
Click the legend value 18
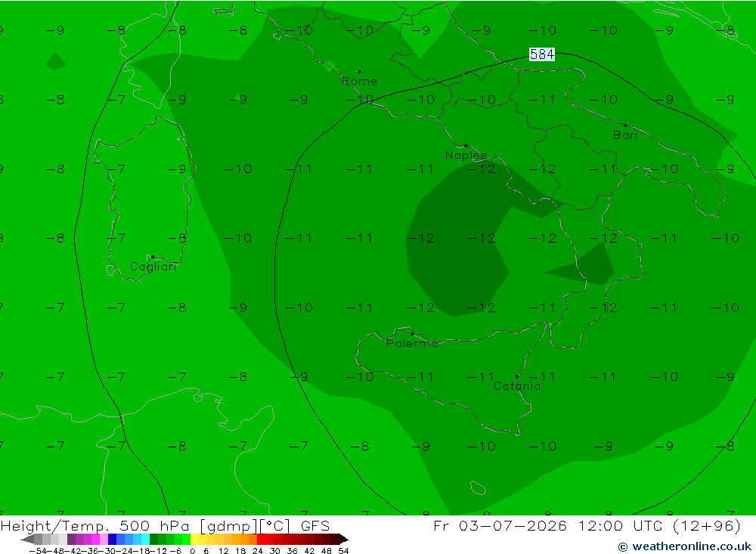[x=240, y=551]
